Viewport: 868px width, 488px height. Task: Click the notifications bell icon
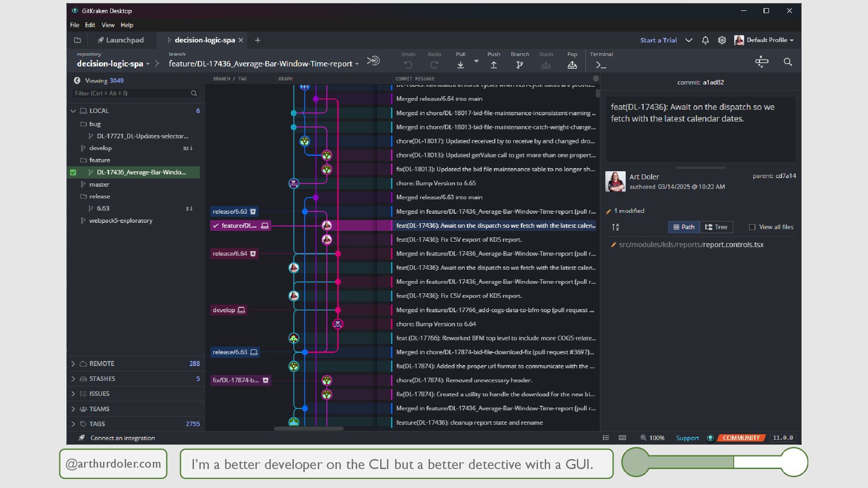coord(705,40)
